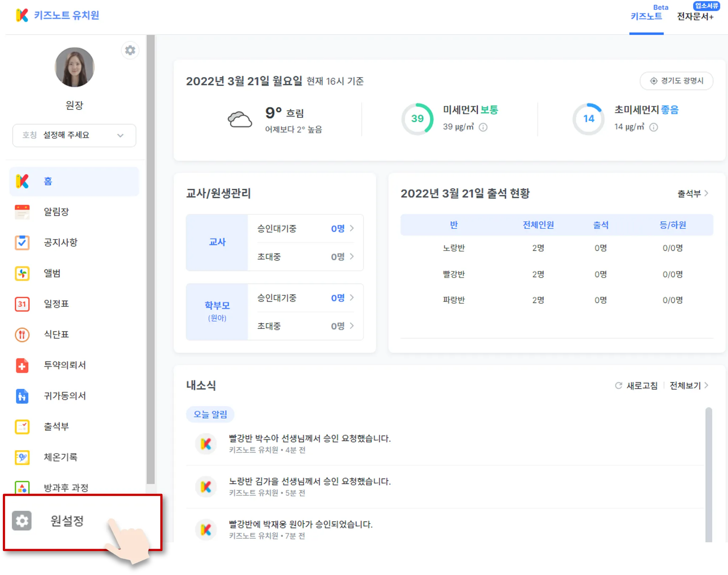Click the 체온기록 thermometer icon
Image resolution: width=728 pixels, height=575 pixels.
click(x=22, y=457)
